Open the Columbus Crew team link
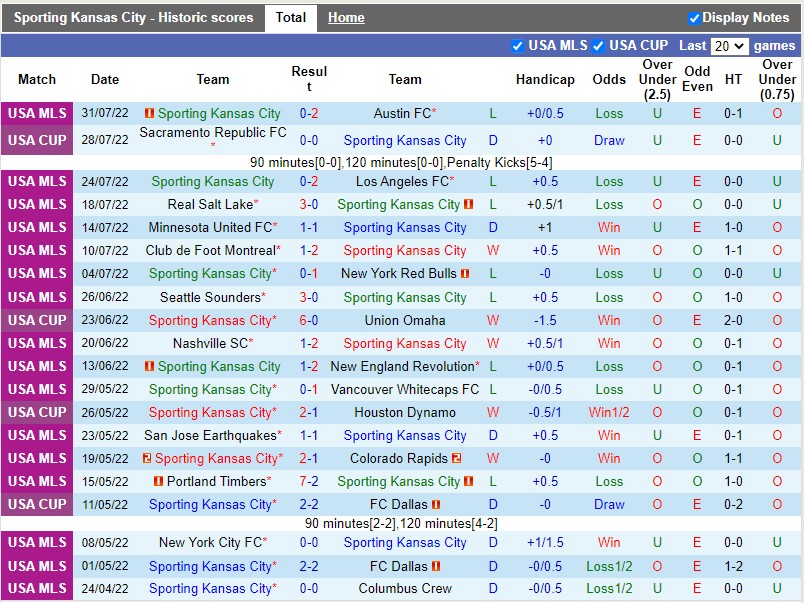Screen dimensions: 804x603 tap(405, 589)
